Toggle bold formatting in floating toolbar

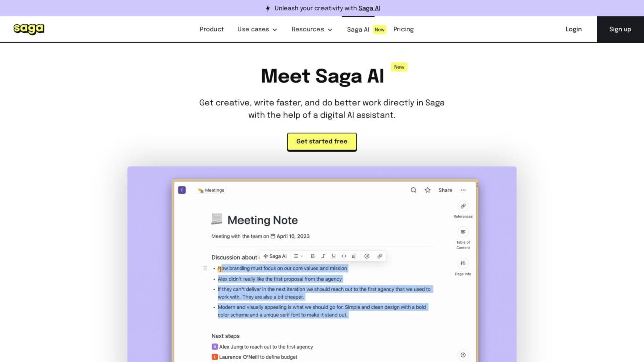[313, 256]
